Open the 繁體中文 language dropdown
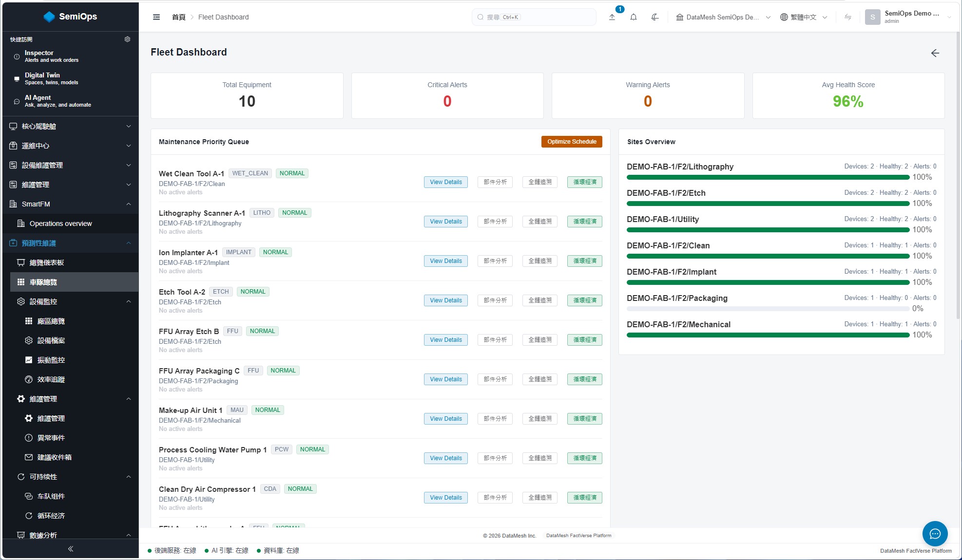 coord(804,17)
